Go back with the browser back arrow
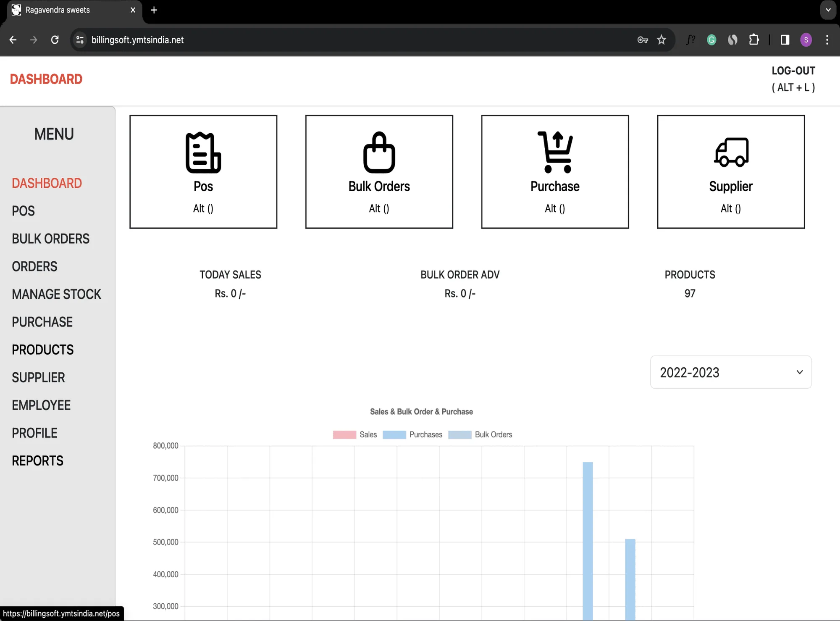Viewport: 840px width, 621px height. (x=13, y=40)
